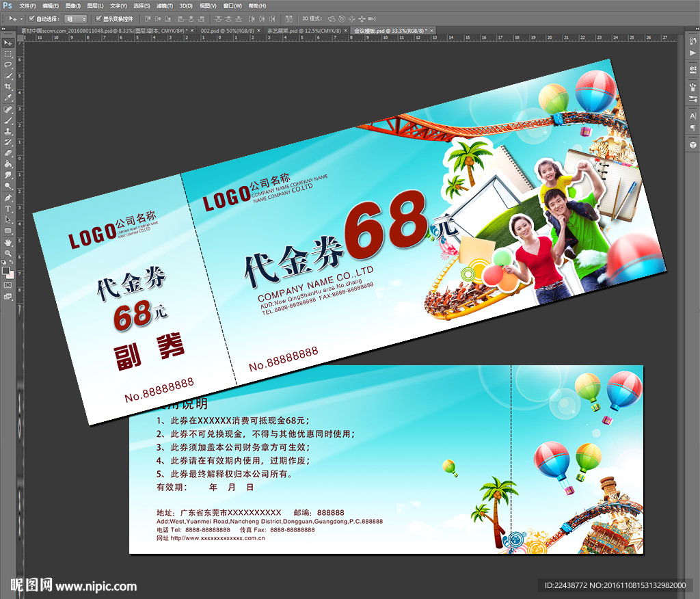Close the 002.psd document tab

coord(258,31)
